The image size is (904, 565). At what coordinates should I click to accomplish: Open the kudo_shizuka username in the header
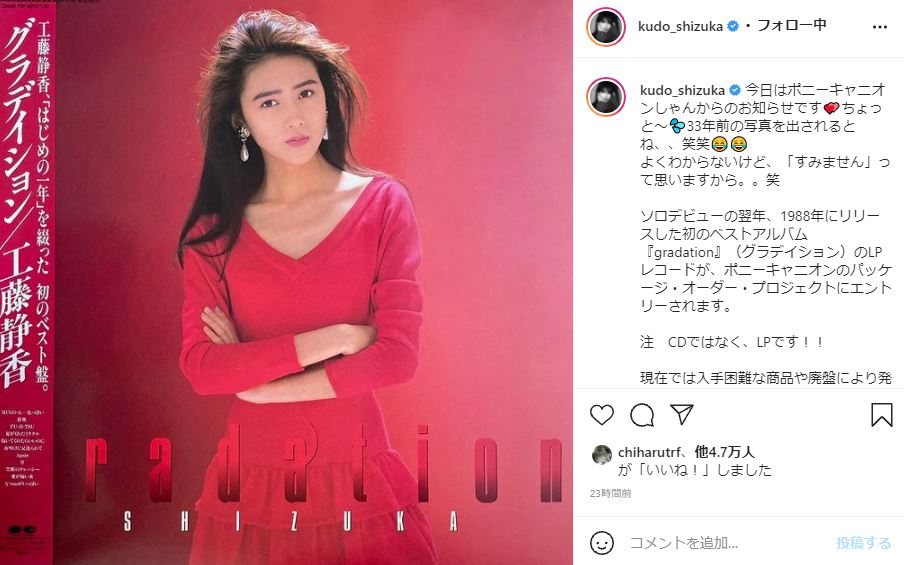click(680, 27)
